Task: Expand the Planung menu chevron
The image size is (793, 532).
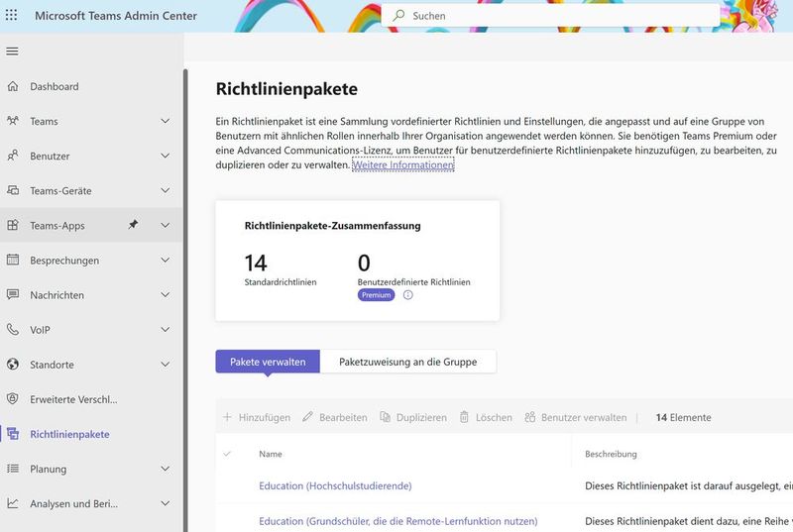Action: pos(165,469)
